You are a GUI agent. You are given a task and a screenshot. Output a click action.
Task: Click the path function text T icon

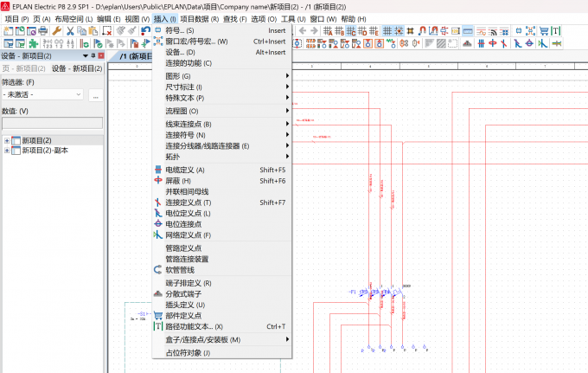coord(556,31)
